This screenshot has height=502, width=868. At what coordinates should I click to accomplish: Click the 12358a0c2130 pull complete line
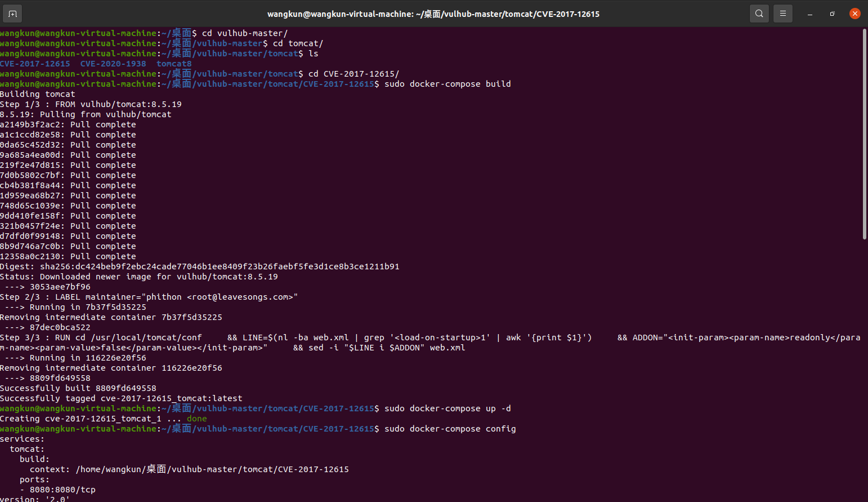click(68, 256)
